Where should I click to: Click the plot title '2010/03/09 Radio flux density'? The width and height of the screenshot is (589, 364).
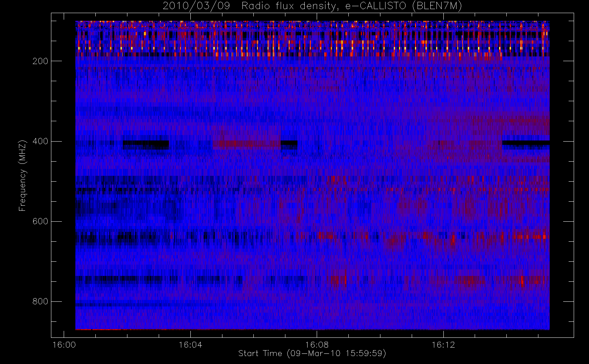(312, 6)
